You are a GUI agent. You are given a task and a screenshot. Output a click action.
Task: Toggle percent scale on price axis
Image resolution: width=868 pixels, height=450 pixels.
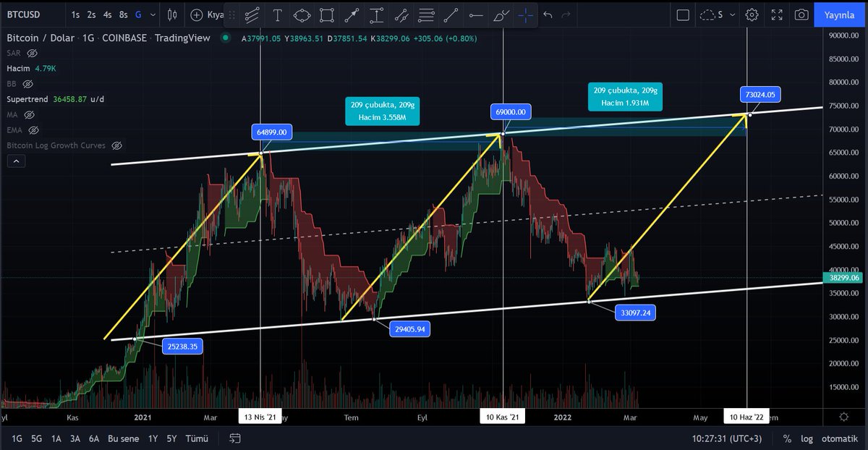787,438
